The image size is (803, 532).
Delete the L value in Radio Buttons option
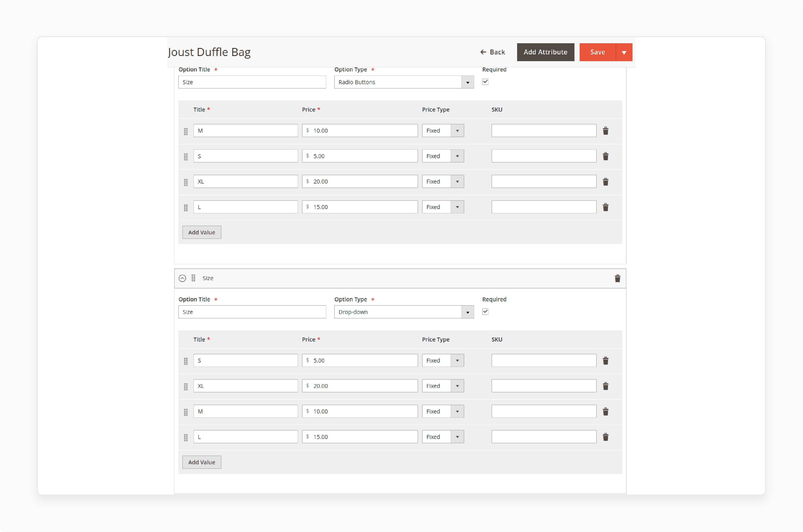coord(605,207)
